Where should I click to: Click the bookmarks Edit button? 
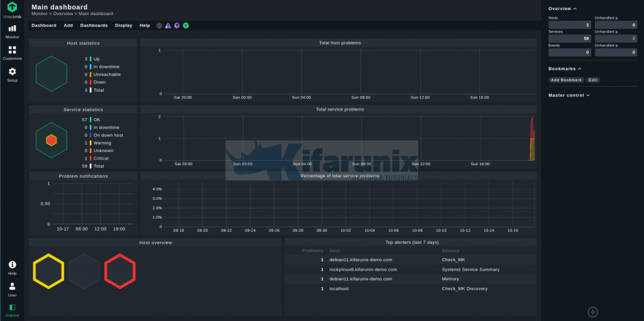(x=592, y=80)
